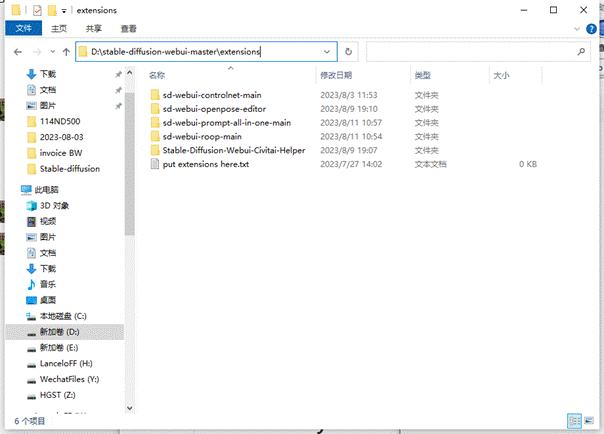Open 本地磁盘 (C:) drive

(63, 316)
